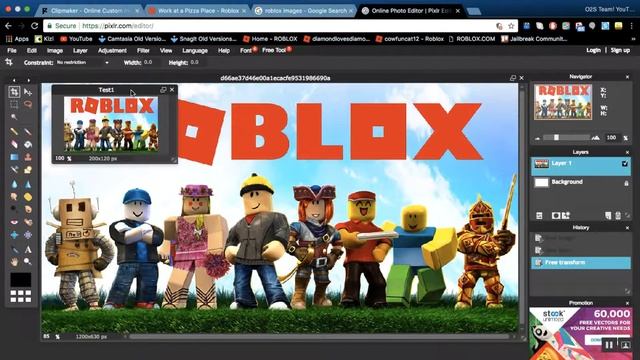
Task: Open the YouTube bookmark
Action: click(x=76, y=39)
